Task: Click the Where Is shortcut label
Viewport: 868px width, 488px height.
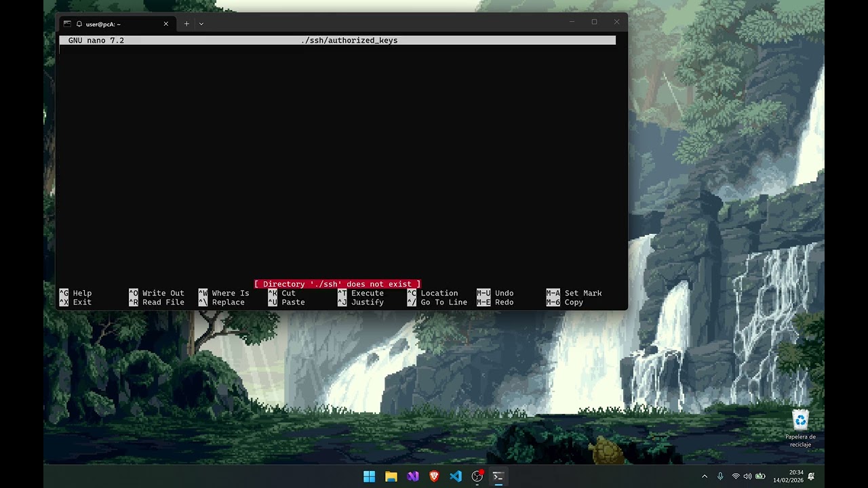Action: [231, 293]
